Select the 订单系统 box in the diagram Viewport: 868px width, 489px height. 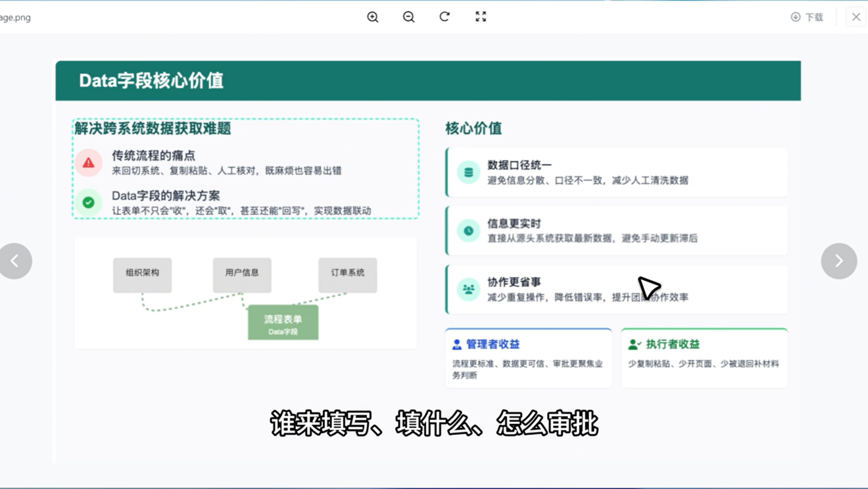348,275
